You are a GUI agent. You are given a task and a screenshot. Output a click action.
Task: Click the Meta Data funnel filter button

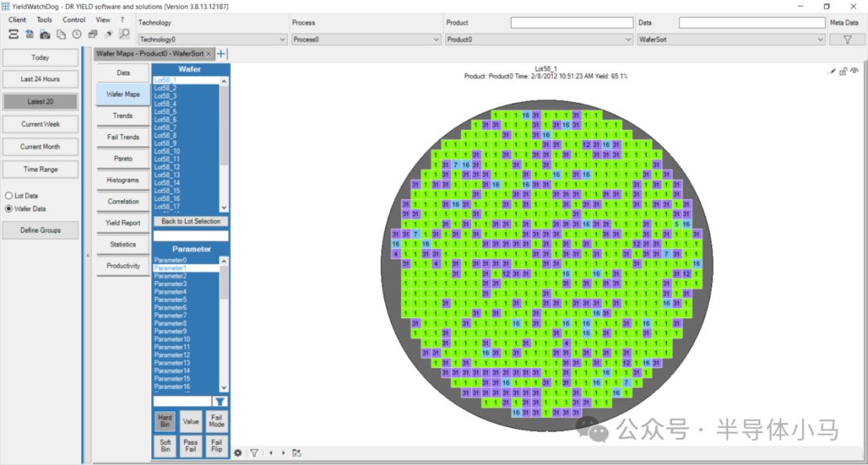tap(847, 39)
